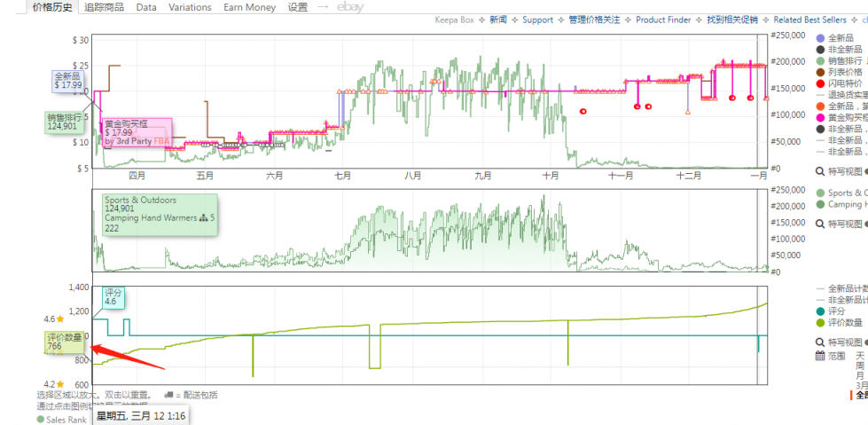Toggle the first 非全新品 legend dot
Image resolution: width=868 pixels, height=425 pixels.
[820, 50]
